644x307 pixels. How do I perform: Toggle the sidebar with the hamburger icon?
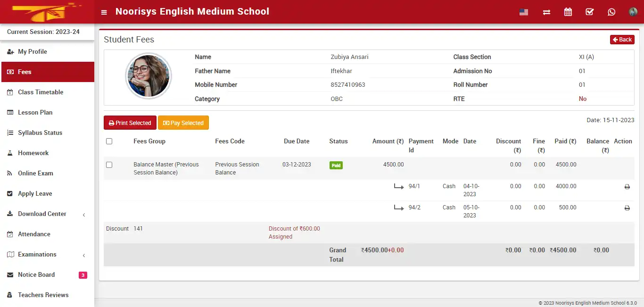[104, 12]
